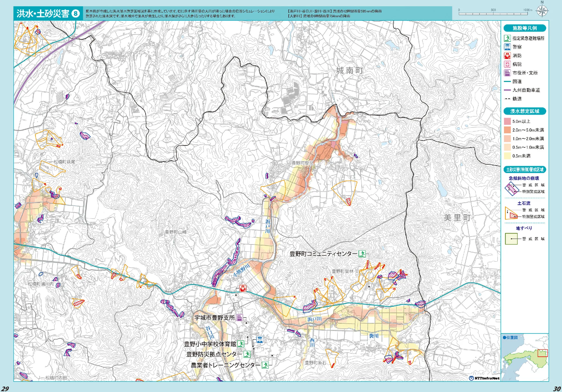Image resolution: width=562 pixels, height=392 pixels.
Task: Click the 谷口川 river label
Action: pos(210,332)
